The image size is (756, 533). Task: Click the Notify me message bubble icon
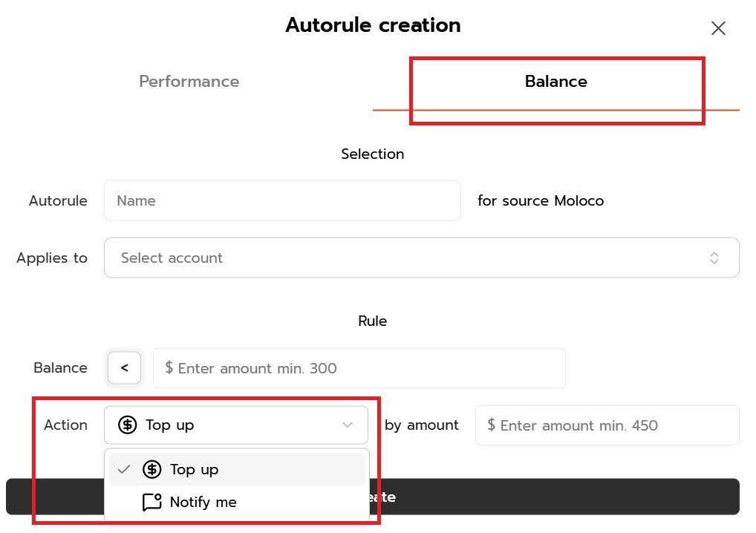click(151, 503)
